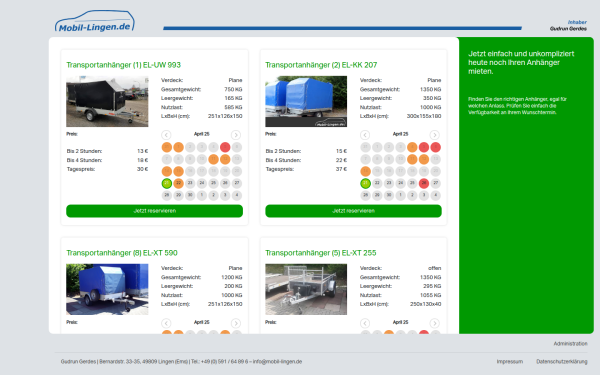Select day 23 in EL-UW 993 calendar
Viewport: 600px width, 375px height.
point(190,183)
